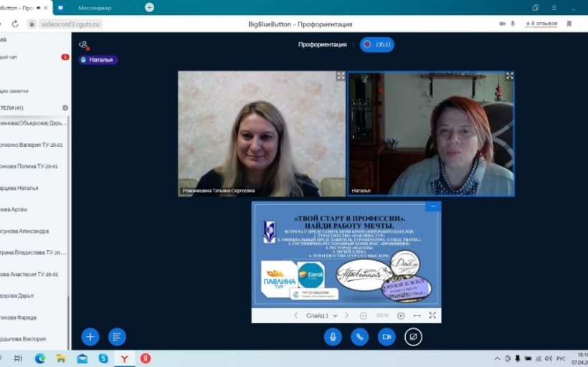Minimize the presentation with the minus button
588x367 pixels.
pos(433,206)
